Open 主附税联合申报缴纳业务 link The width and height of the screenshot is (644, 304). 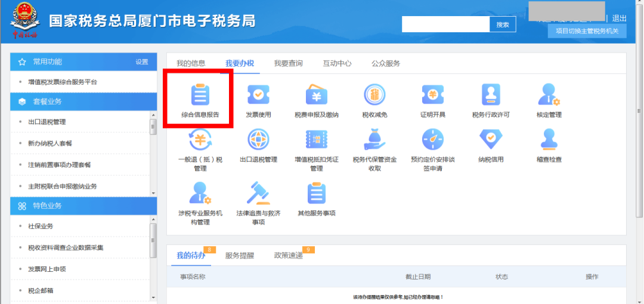pos(63,186)
